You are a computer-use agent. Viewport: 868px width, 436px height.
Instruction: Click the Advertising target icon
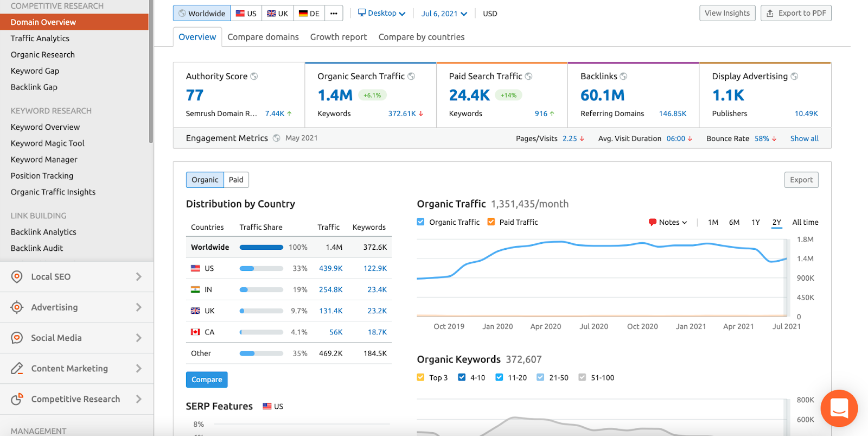[x=17, y=307]
